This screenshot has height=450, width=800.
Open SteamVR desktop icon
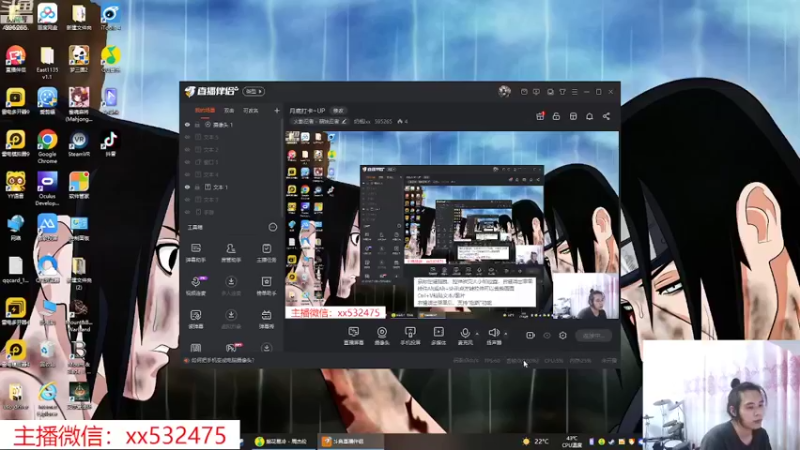79,144
